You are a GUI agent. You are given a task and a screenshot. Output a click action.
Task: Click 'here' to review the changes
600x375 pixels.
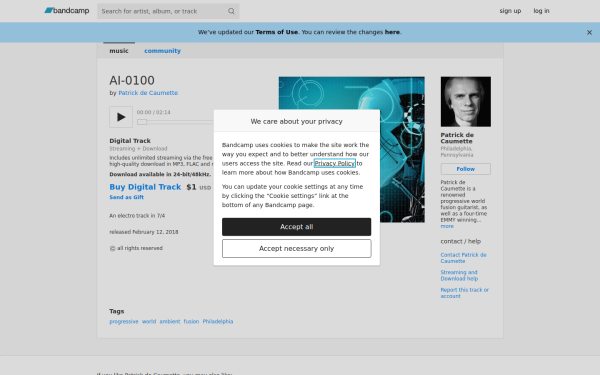tap(392, 32)
